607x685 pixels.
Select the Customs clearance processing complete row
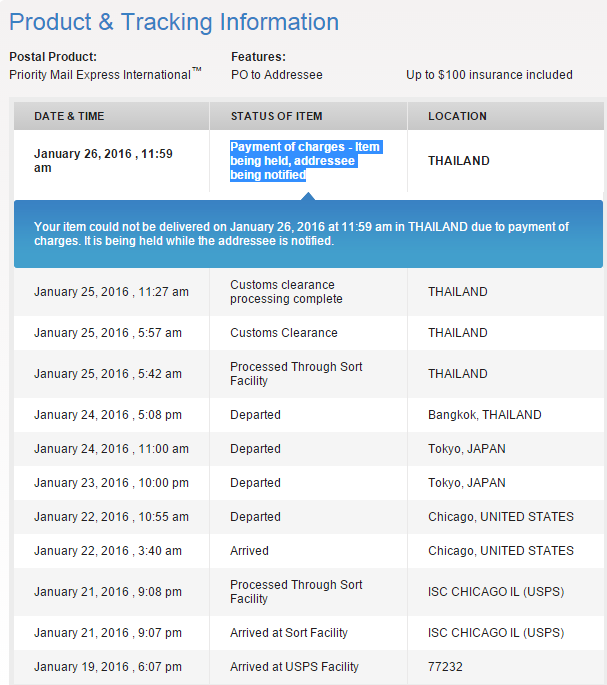(x=309, y=292)
